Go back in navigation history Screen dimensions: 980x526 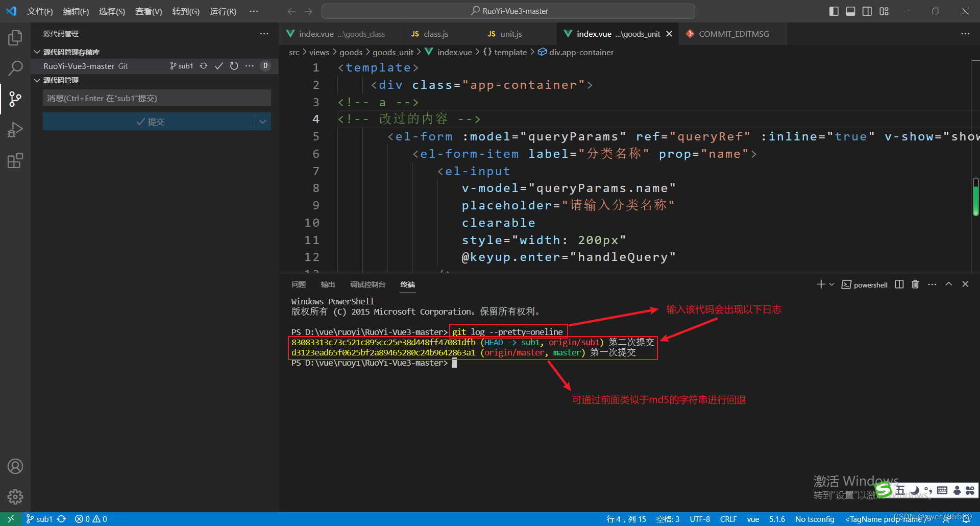(291, 11)
